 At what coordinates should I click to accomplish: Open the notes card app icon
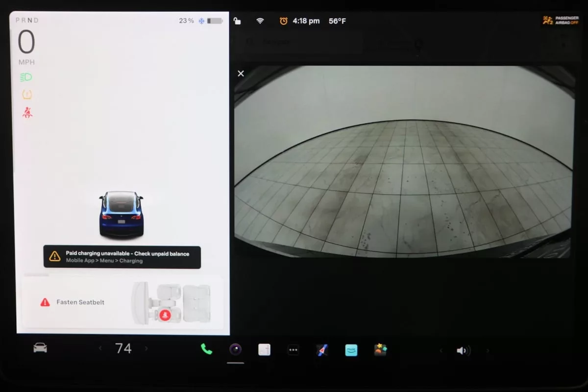265,349
